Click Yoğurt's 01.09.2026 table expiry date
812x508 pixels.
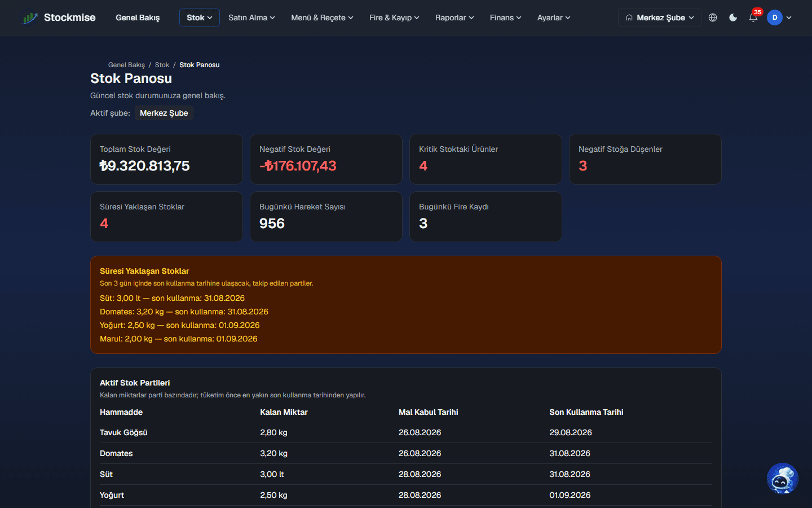(570, 495)
